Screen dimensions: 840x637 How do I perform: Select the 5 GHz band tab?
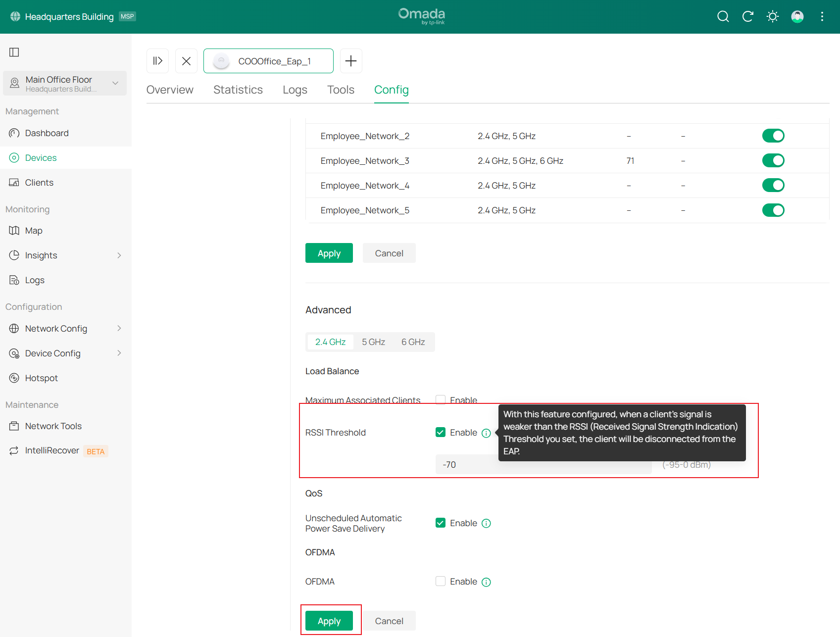[373, 342]
